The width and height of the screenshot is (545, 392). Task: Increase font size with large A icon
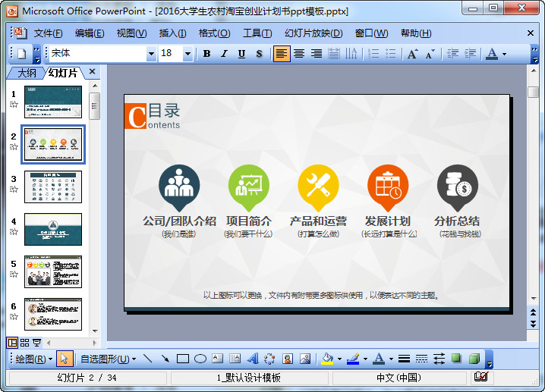click(413, 54)
